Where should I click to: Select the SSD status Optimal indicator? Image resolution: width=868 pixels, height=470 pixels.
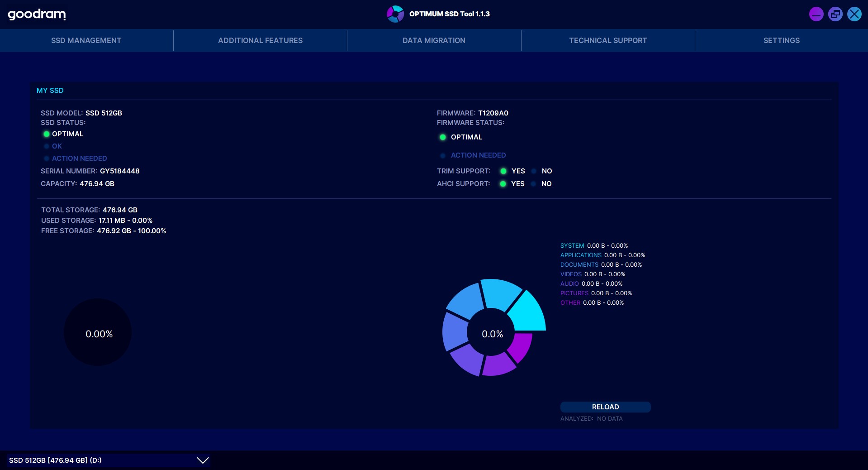[x=46, y=134]
